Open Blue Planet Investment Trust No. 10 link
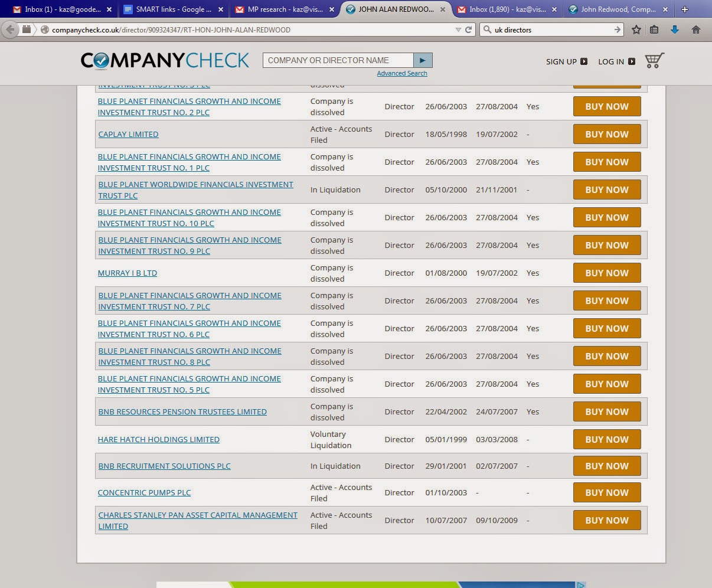 coord(190,217)
